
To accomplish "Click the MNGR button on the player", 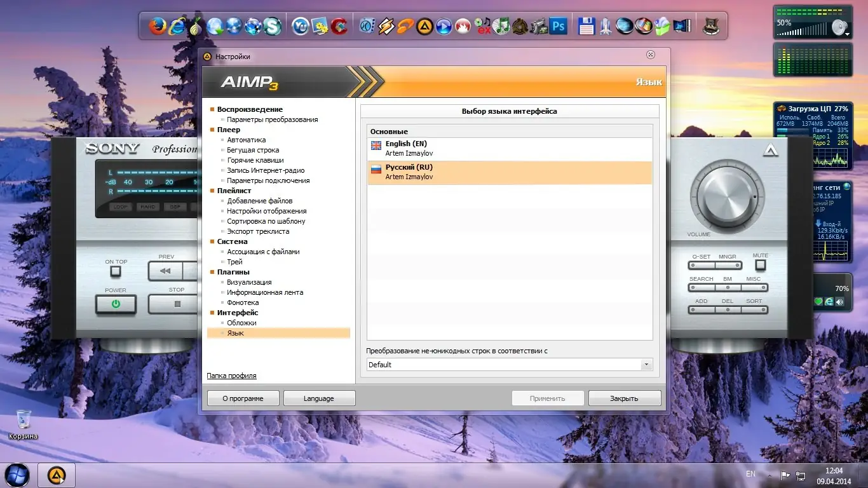I will pos(728,264).
